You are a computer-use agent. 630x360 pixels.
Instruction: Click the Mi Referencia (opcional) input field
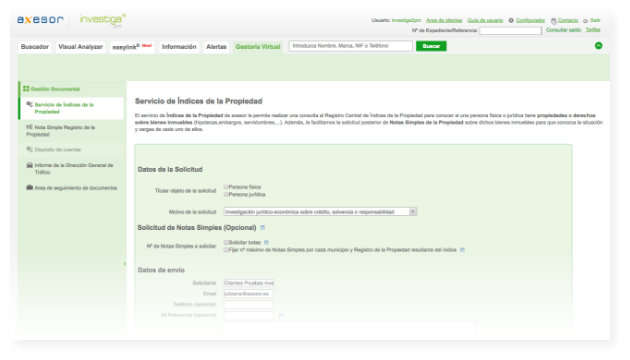(249, 315)
